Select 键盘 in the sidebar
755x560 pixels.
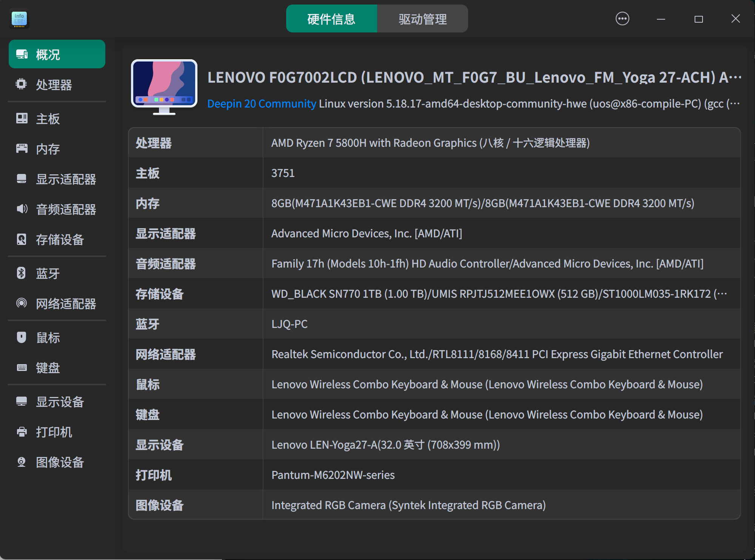[48, 368]
